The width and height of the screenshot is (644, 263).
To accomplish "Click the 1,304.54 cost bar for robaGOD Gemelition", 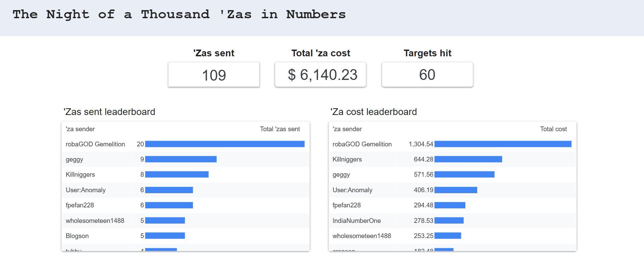I will pyautogui.click(x=503, y=144).
